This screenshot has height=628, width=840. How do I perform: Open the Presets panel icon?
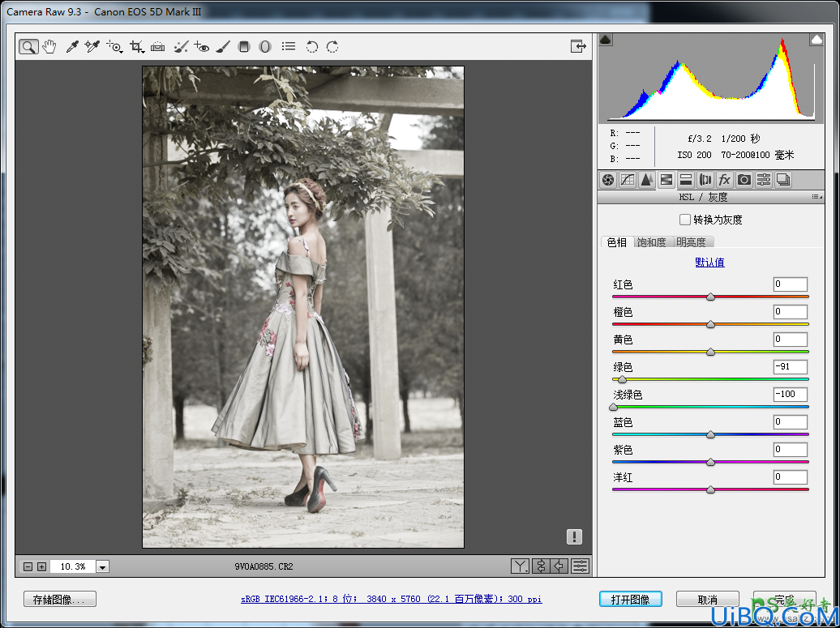point(764,180)
